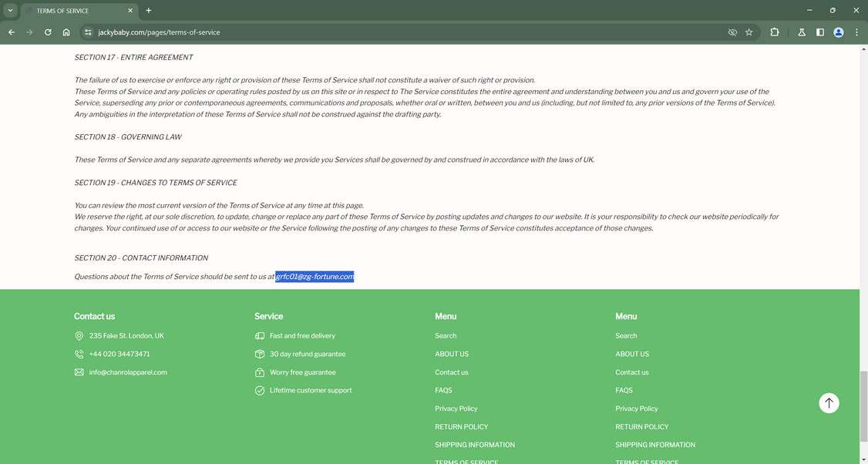Open Search link in second Menu column
The height and width of the screenshot is (464, 868).
pyautogui.click(x=626, y=335)
